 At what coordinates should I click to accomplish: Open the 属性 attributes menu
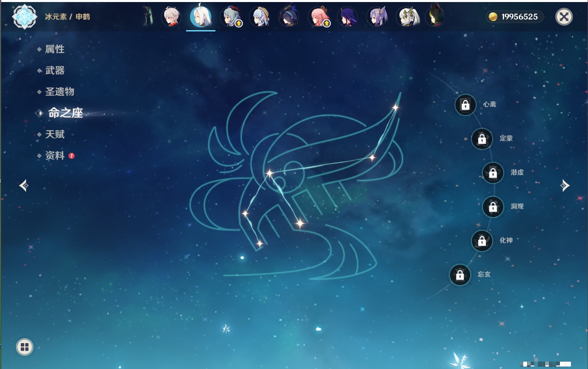coord(55,49)
